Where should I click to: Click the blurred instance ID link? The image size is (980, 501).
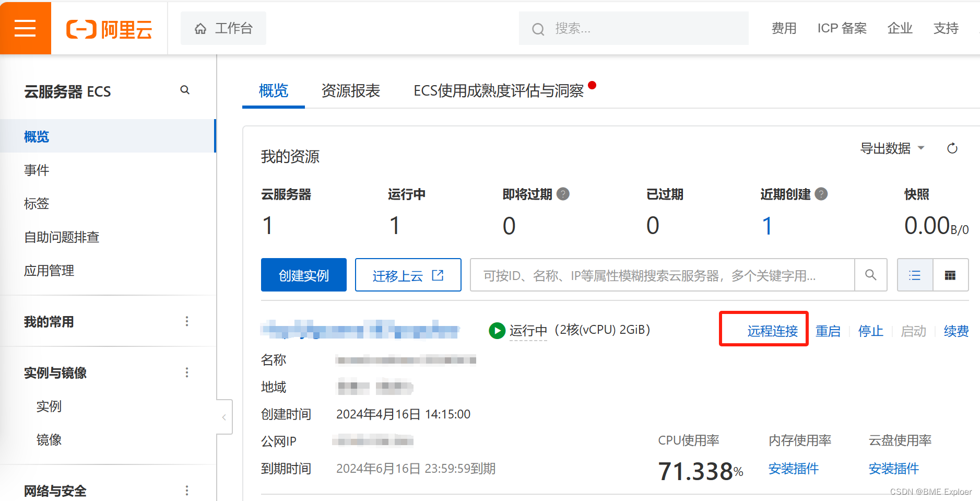click(x=360, y=330)
